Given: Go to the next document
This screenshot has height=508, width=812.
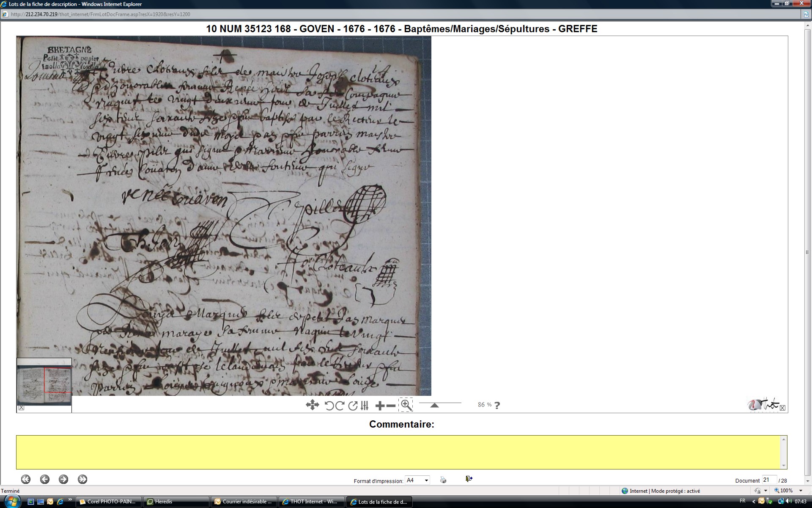Looking at the screenshot, I should pos(63,479).
